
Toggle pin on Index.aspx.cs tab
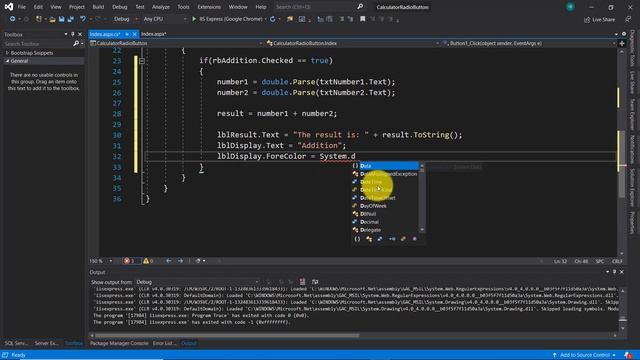[127, 34]
